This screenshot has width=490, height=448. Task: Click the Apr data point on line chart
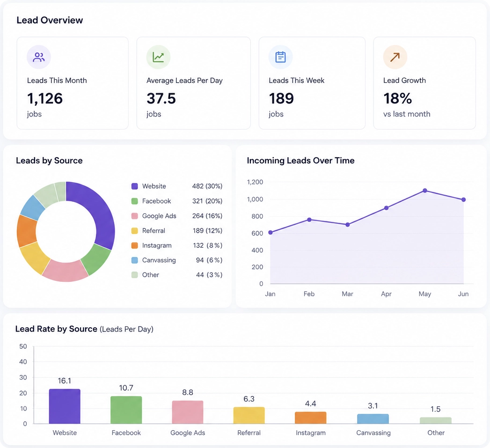click(x=386, y=208)
